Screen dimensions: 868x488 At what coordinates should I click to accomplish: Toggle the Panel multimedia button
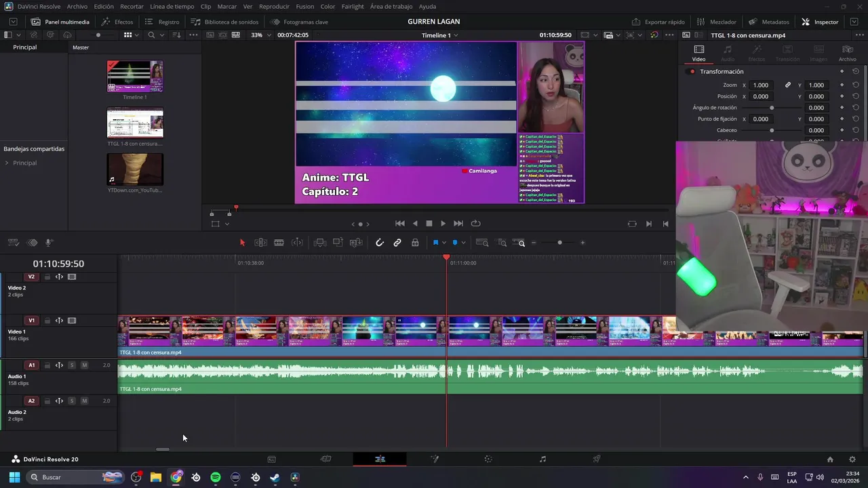[60, 22]
